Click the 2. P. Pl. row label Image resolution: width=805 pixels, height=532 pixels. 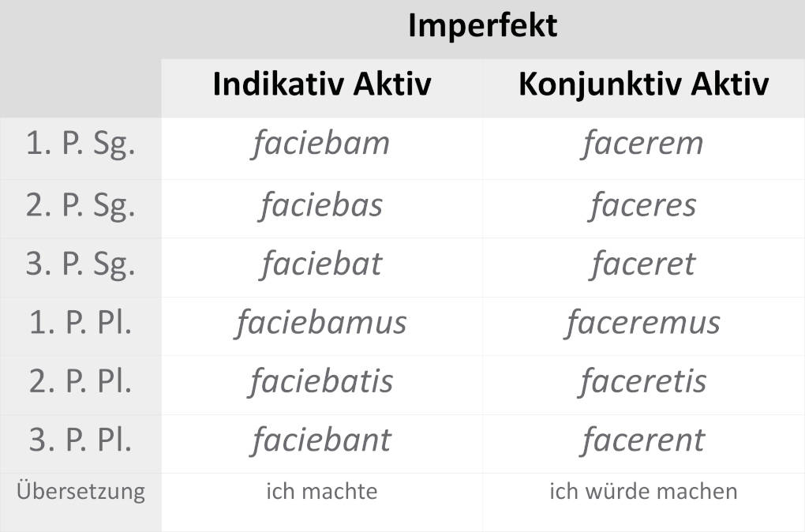[x=80, y=382]
